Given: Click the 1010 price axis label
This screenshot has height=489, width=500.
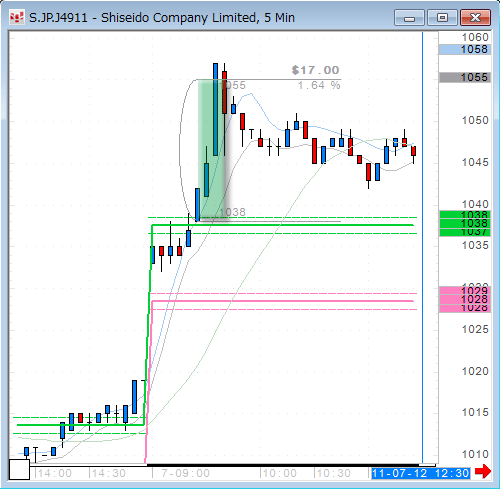Looking at the screenshot, I should (475, 454).
